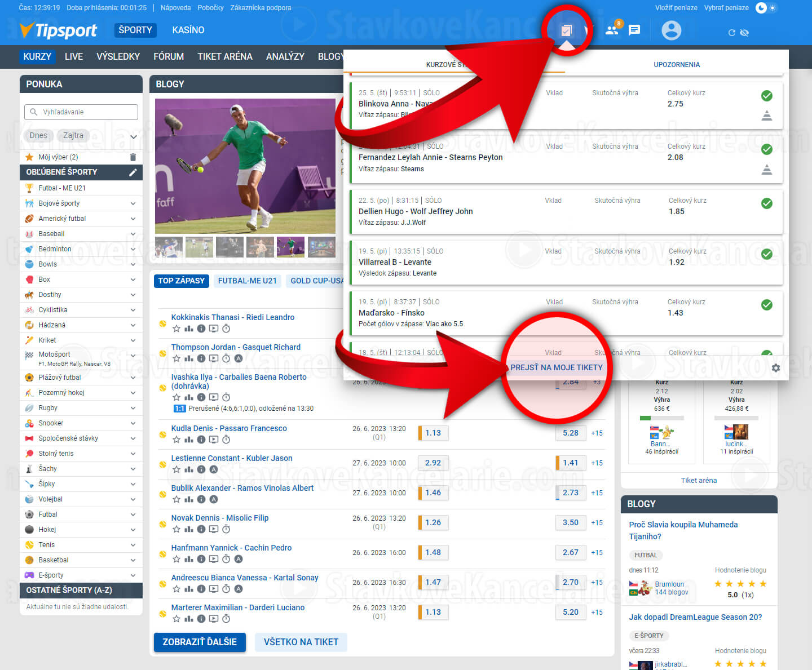Image resolution: width=812 pixels, height=670 pixels.
Task: Open statistics bar-chart icon for Kokkinakis match
Action: 189,329
